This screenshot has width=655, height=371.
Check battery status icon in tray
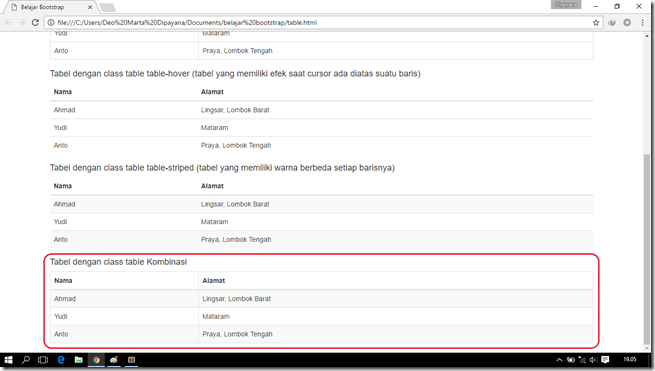click(571, 360)
